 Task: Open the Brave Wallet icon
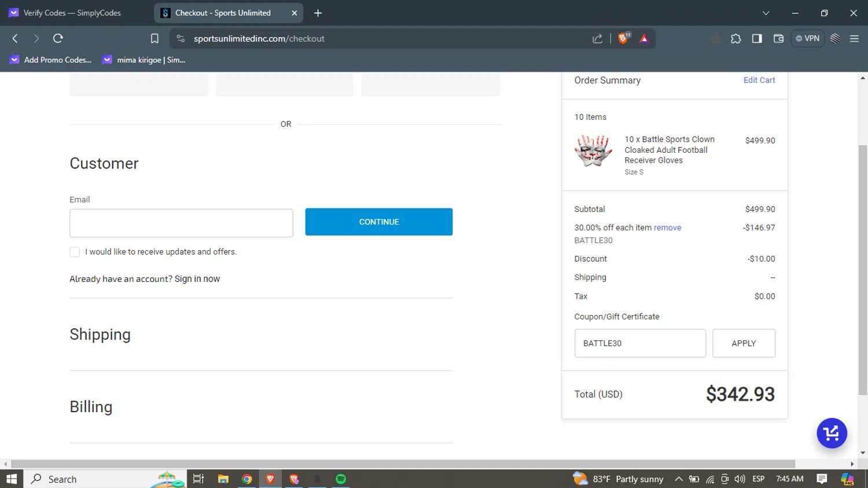coord(778,39)
